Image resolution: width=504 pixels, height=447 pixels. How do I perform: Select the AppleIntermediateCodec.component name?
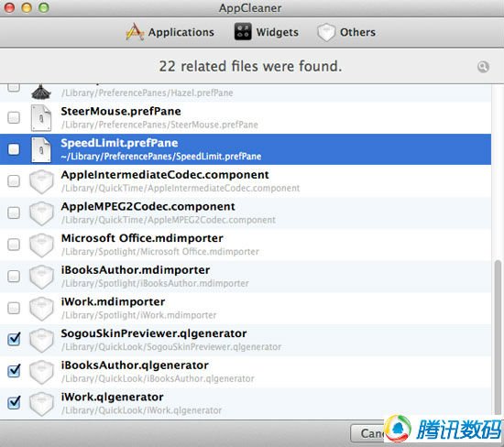coord(165,175)
